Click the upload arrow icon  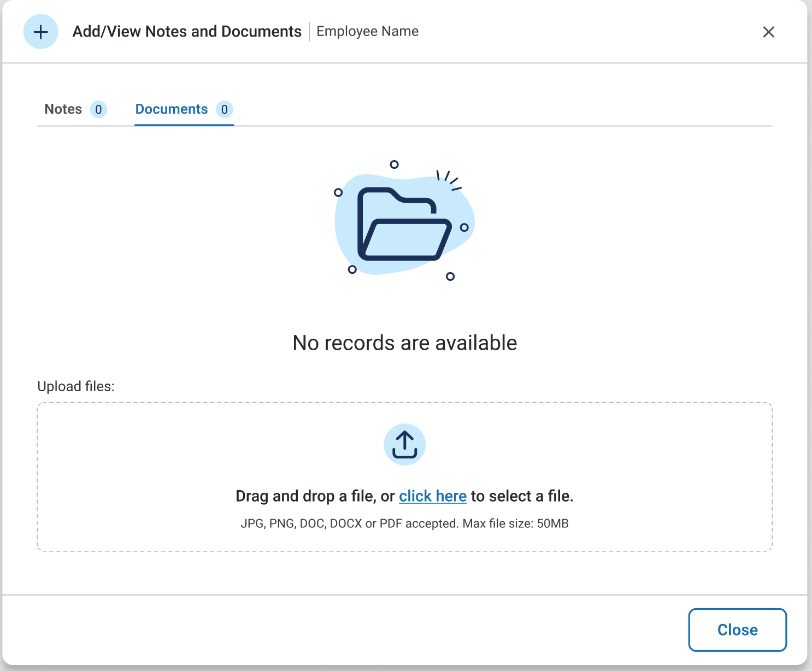coord(404,444)
